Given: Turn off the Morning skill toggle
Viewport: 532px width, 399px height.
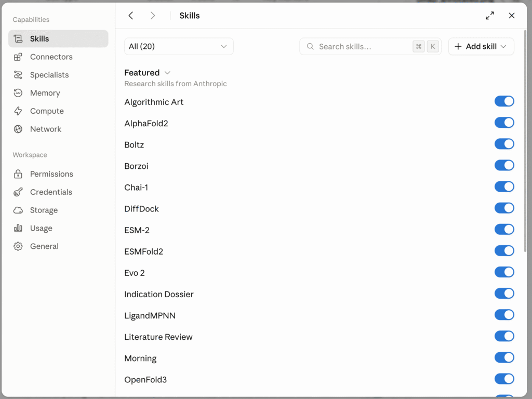Looking at the screenshot, I should tap(504, 357).
